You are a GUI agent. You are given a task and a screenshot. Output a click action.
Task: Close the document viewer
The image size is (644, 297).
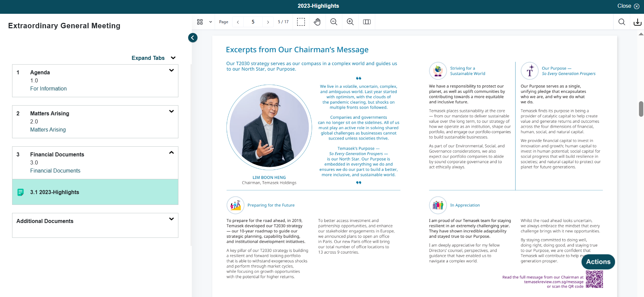coord(628,6)
